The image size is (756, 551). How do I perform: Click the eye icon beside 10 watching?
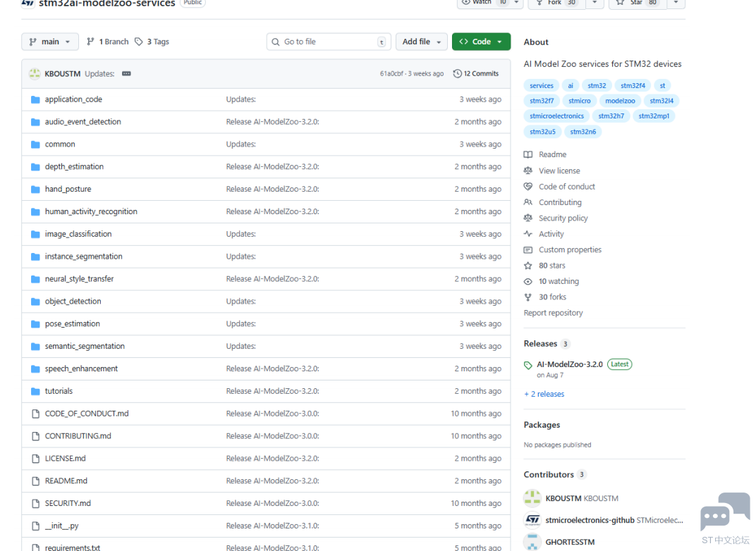[528, 282]
